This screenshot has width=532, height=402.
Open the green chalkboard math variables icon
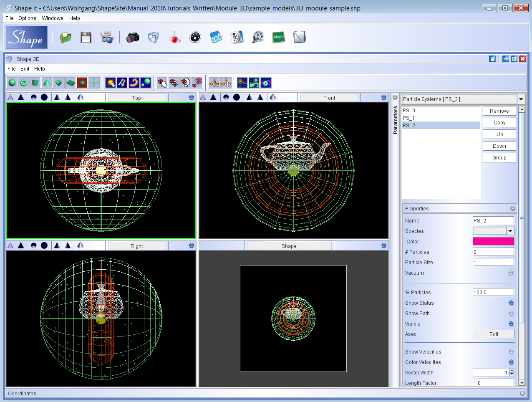point(279,38)
